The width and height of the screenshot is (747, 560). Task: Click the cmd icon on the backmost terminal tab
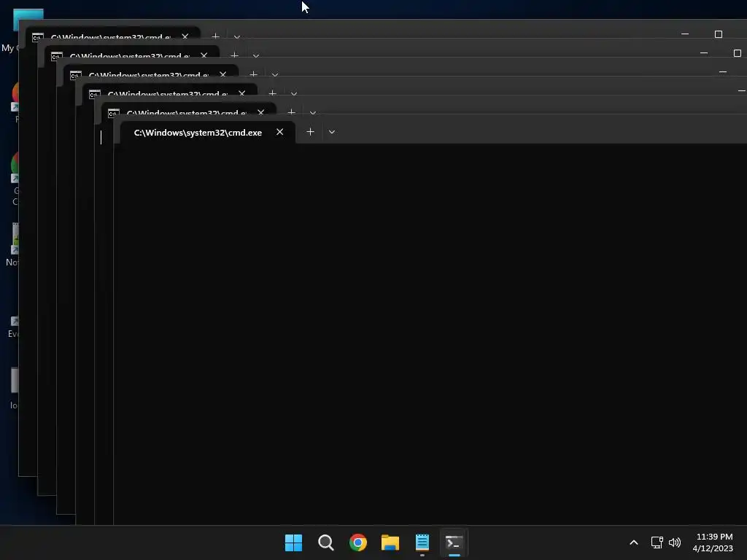coord(38,37)
